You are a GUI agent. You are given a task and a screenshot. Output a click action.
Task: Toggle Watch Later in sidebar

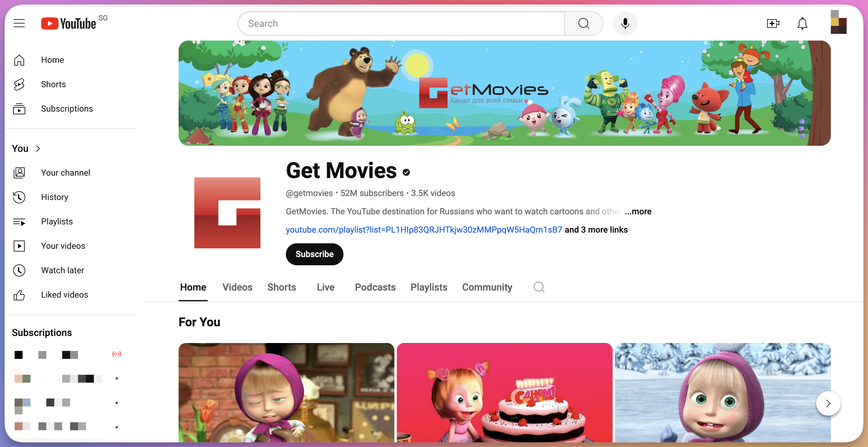coord(63,270)
